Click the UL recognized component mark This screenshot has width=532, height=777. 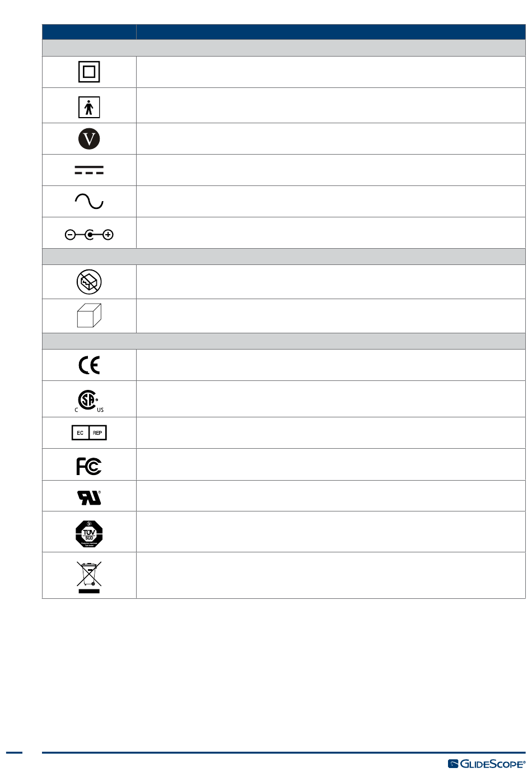click(89, 497)
